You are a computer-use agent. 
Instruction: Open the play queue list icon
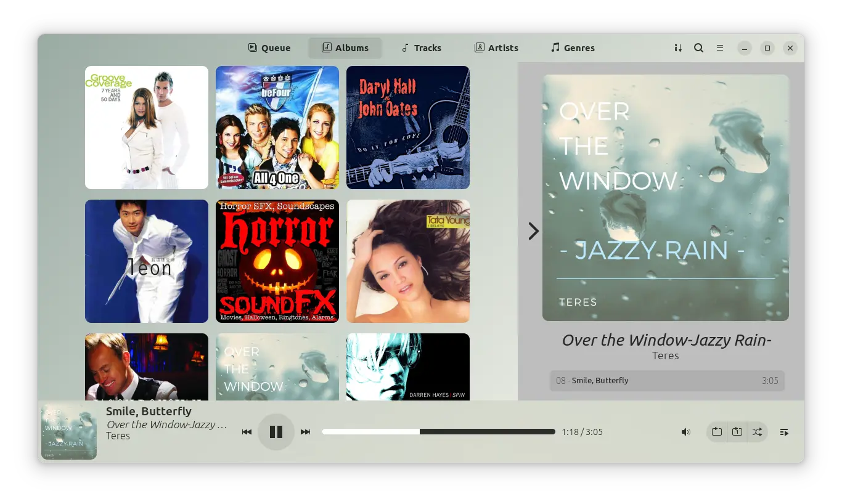tap(784, 432)
